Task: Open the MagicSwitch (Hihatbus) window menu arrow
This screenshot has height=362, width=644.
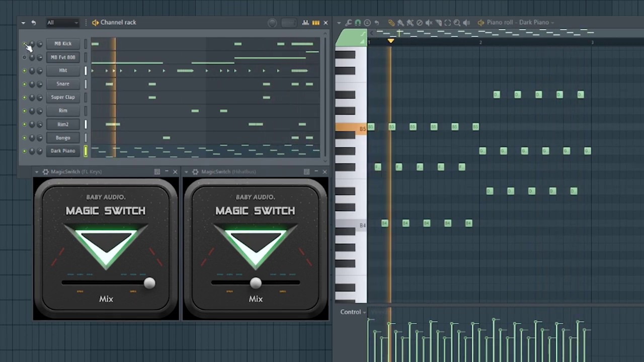Action: [186, 172]
